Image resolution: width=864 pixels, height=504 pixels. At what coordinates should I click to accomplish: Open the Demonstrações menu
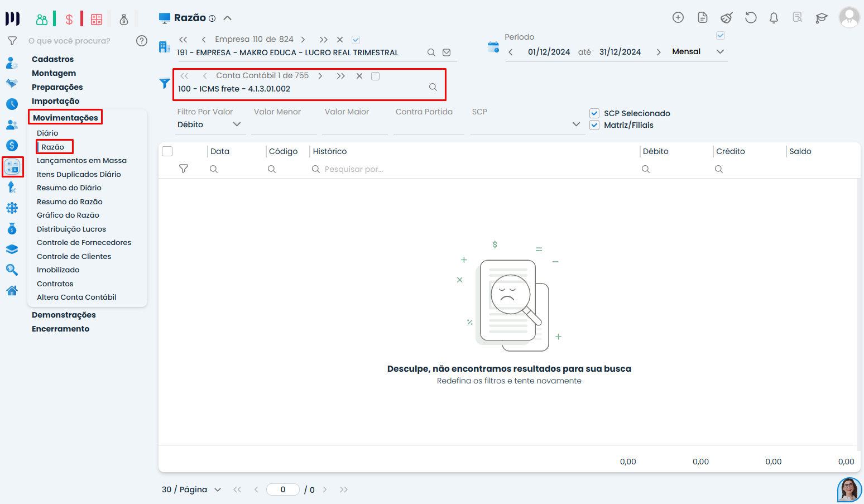point(64,315)
